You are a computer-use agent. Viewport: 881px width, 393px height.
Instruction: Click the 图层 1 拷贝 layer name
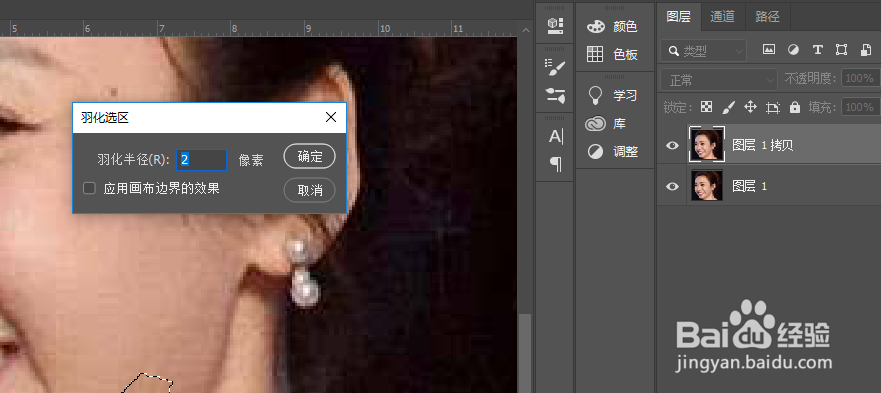tap(762, 145)
